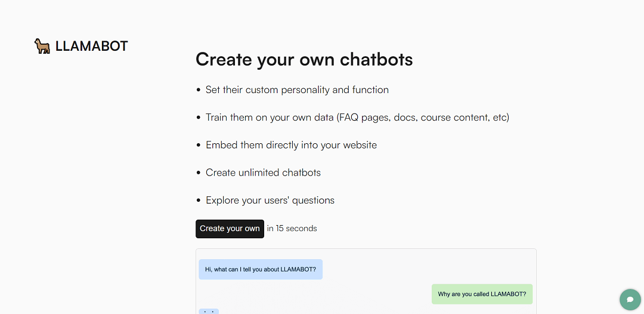This screenshot has width=644, height=314.
Task: Click bullet dot before Explore your users' questions
Action: tap(199, 201)
